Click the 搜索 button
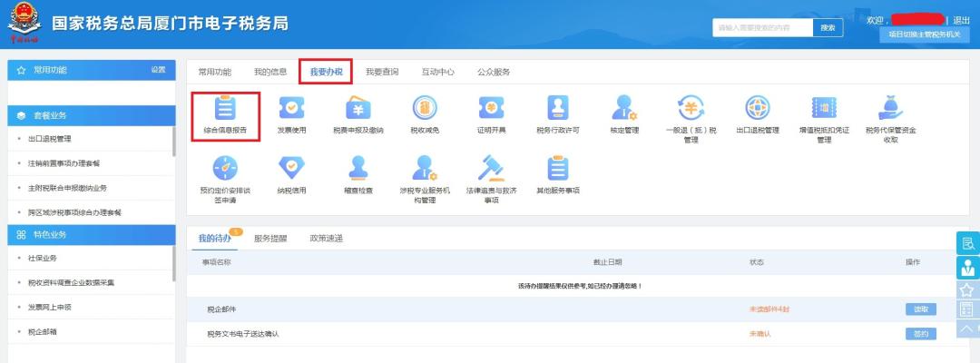Image resolution: width=980 pixels, height=363 pixels. 828,27
